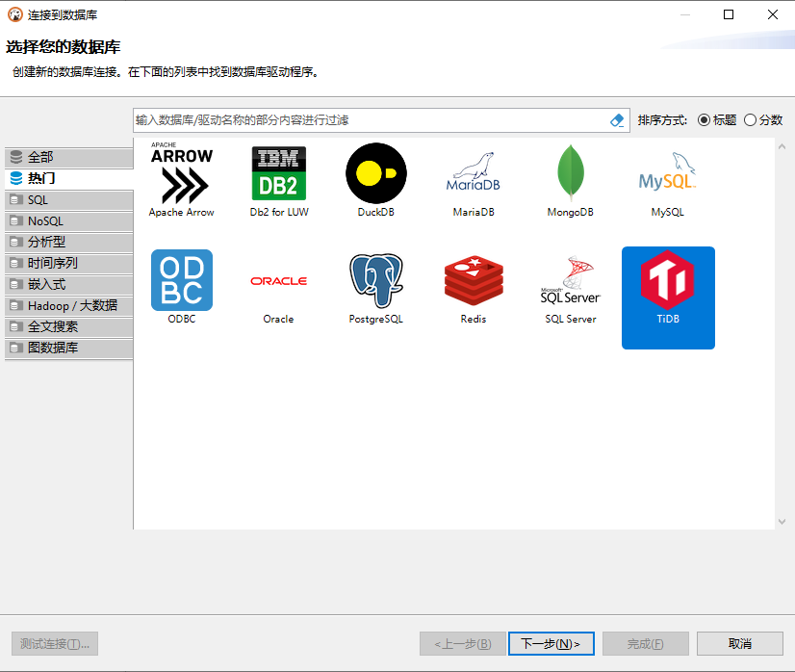This screenshot has height=672, width=795.
Task: Open the 分析型 category
Action: (x=69, y=242)
